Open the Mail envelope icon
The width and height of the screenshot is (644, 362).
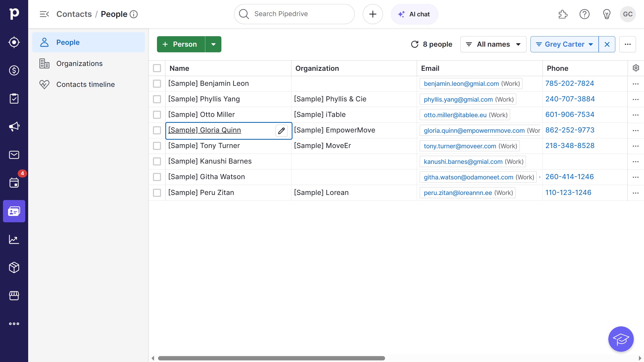coord(14,155)
